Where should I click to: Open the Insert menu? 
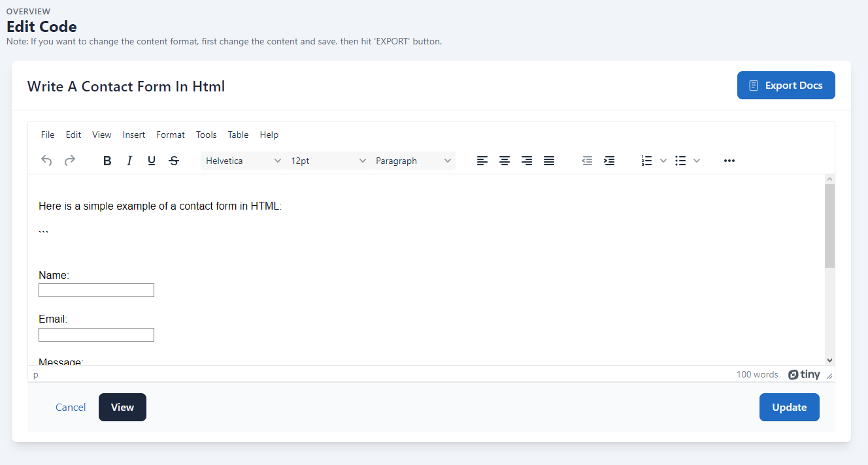tap(134, 135)
